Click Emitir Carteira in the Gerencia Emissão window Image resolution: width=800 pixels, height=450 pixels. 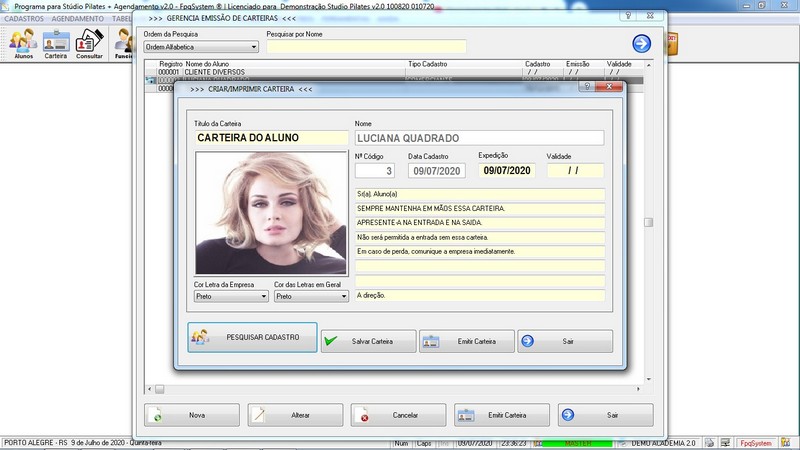point(502,415)
